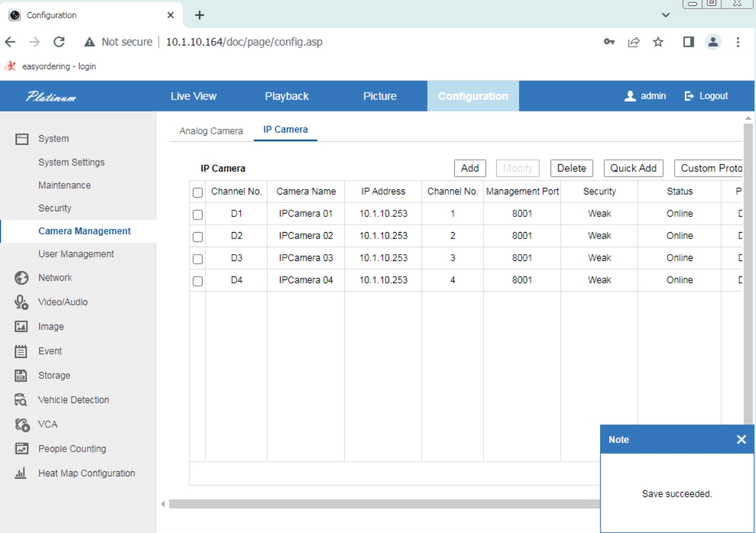Click the Not secure warning icon
The height and width of the screenshot is (533, 756).
pyautogui.click(x=89, y=42)
